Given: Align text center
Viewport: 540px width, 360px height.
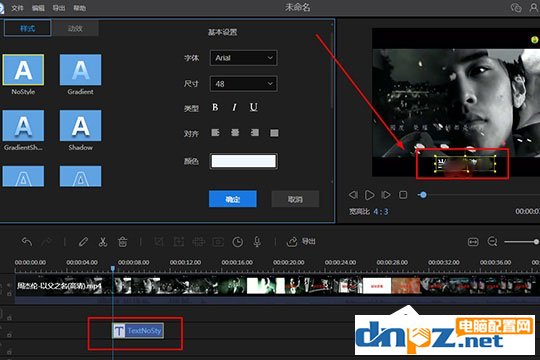Looking at the screenshot, I should pyautogui.click(x=235, y=133).
